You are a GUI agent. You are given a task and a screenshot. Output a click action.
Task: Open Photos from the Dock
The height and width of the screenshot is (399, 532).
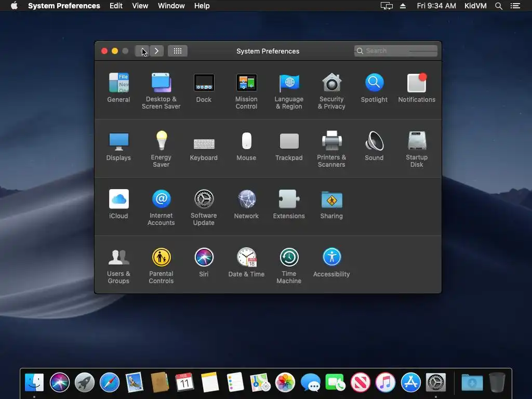tap(285, 382)
